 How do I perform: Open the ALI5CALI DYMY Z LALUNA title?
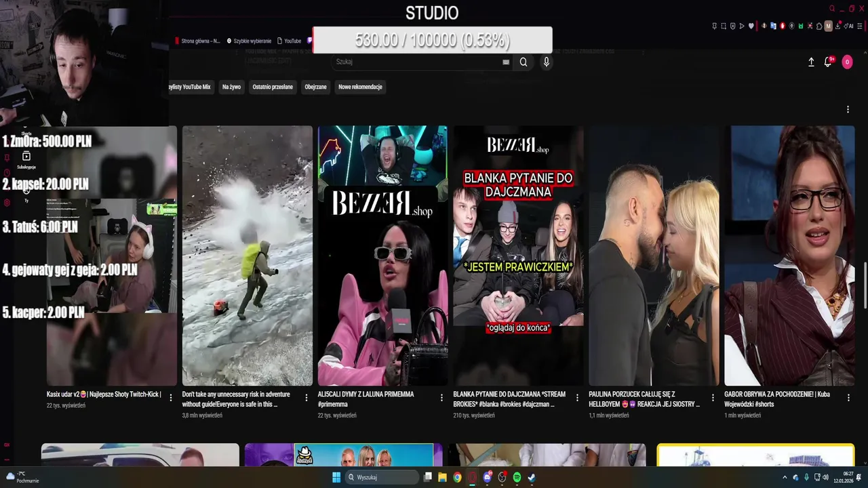click(x=366, y=399)
